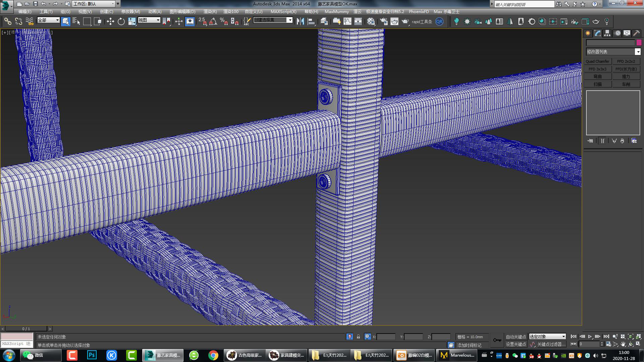The height and width of the screenshot is (362, 644).
Task: Open the Curve Editor icon
Action: (347, 22)
